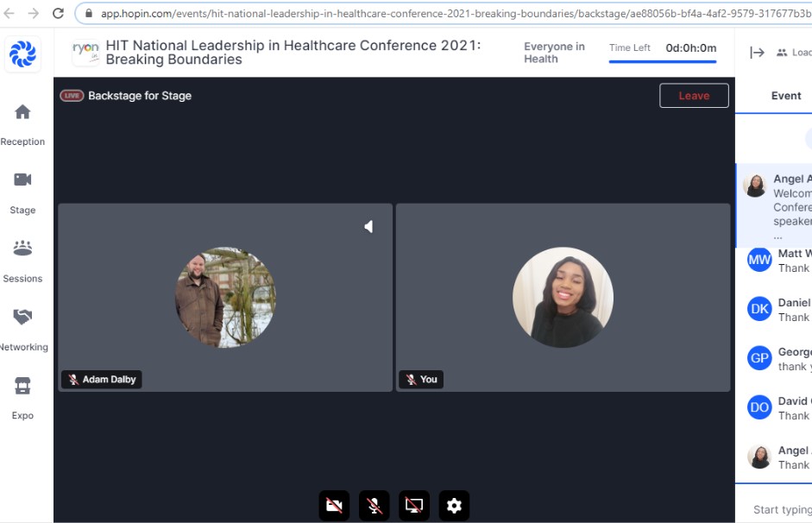Click the DO avatar of David's message
The height and width of the screenshot is (523, 812).
pos(759,407)
